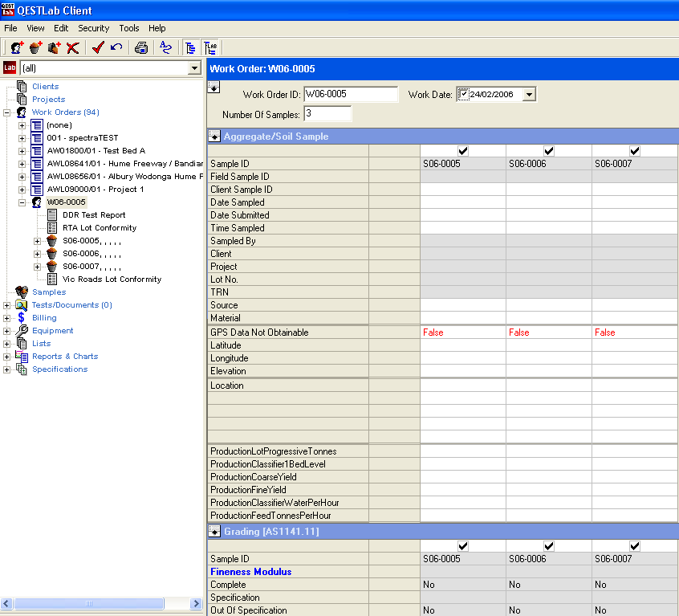This screenshot has width=679, height=616.
Task: Open the DDR Test Report document
Action: coord(94,215)
